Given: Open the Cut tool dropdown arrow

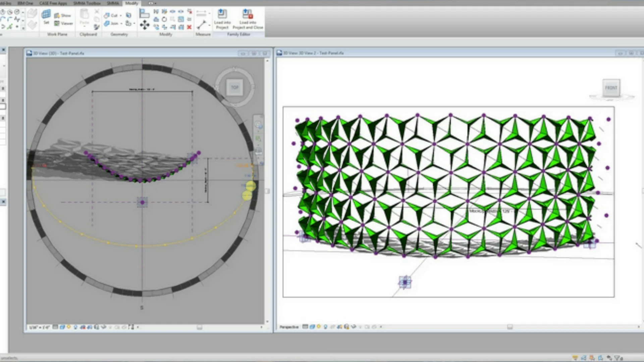Looking at the screenshot, I should (121, 15).
